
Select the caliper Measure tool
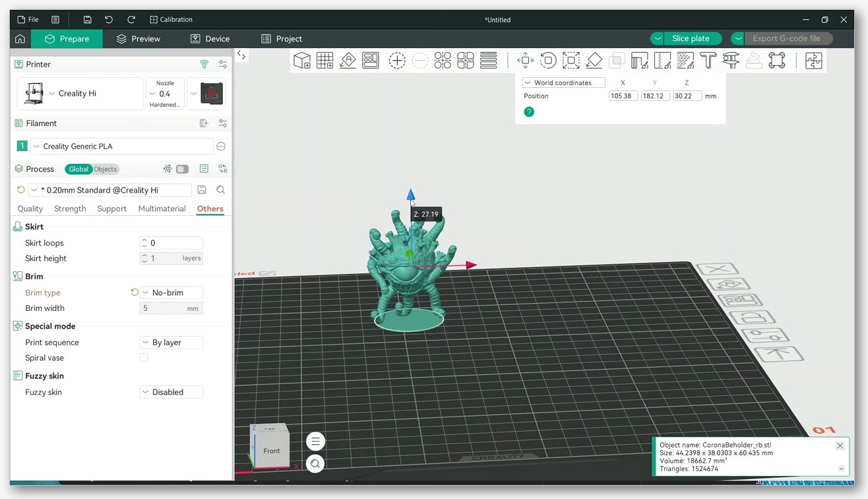click(731, 61)
